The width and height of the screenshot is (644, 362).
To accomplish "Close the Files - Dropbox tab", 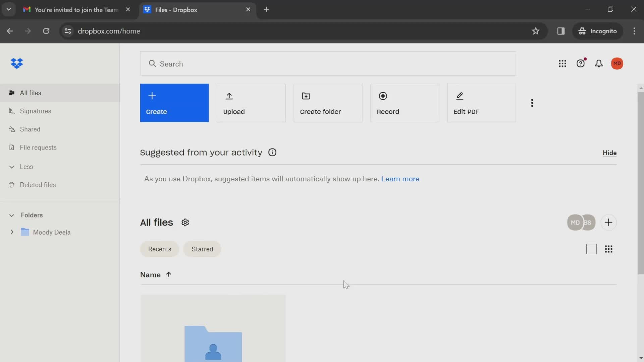I will (x=248, y=10).
